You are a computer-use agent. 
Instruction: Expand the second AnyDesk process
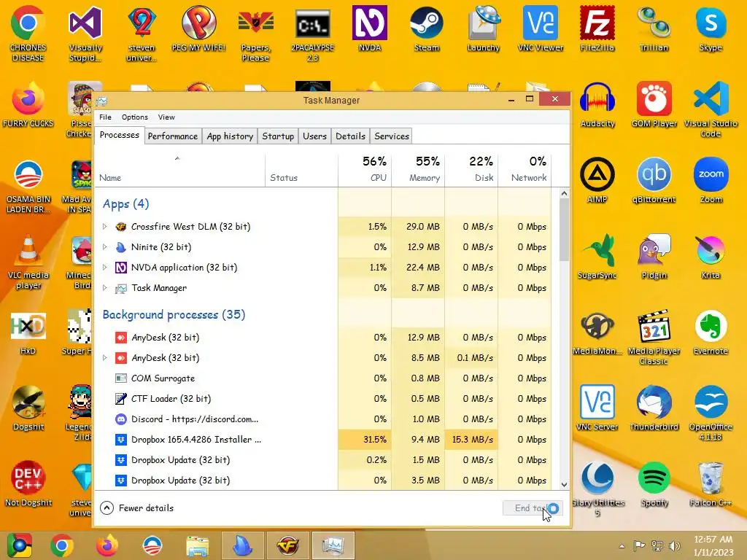coord(105,358)
